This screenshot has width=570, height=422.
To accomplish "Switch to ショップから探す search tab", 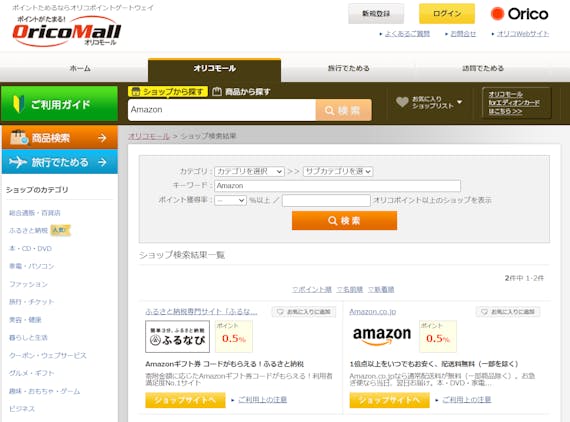I will [168, 92].
